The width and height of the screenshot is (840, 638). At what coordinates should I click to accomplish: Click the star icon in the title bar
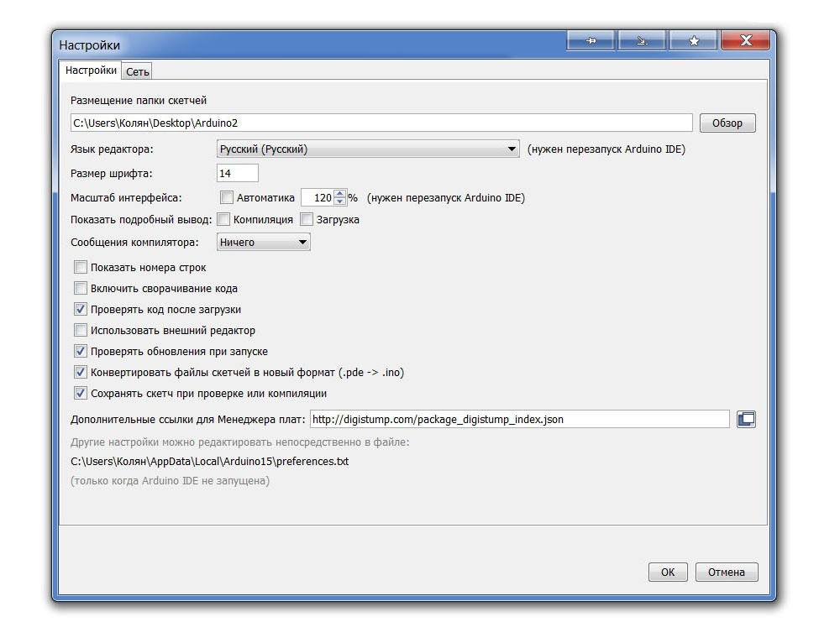(x=694, y=41)
